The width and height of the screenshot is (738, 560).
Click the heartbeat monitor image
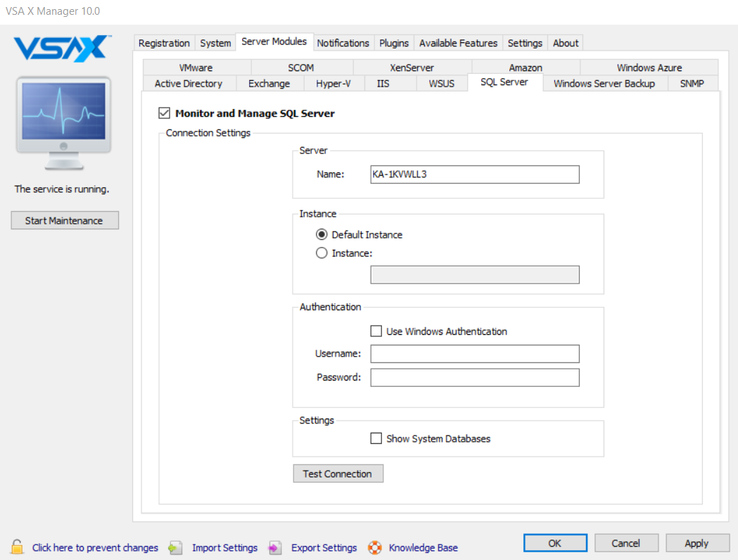64,123
